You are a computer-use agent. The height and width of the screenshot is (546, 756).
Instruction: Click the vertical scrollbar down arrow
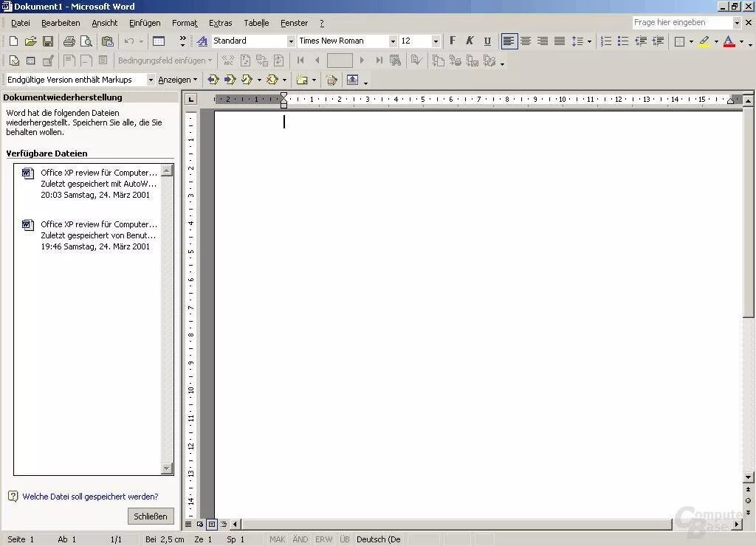[x=749, y=477]
